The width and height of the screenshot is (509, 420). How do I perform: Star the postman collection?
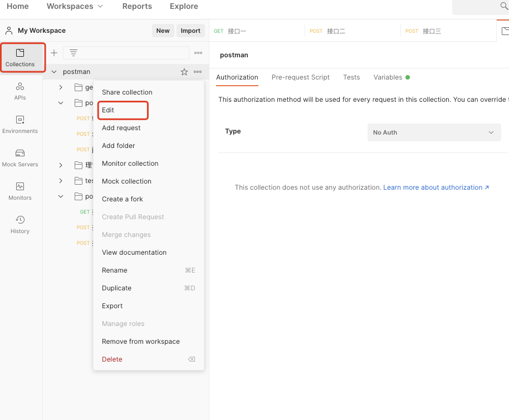pos(184,72)
